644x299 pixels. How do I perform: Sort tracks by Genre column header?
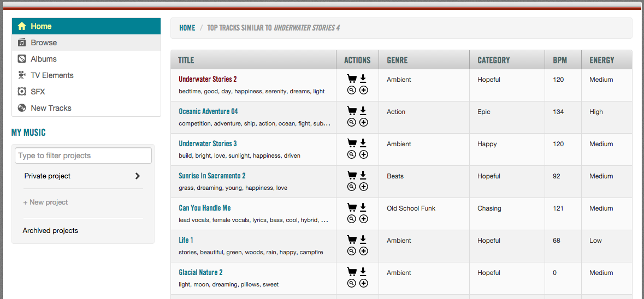click(x=397, y=60)
